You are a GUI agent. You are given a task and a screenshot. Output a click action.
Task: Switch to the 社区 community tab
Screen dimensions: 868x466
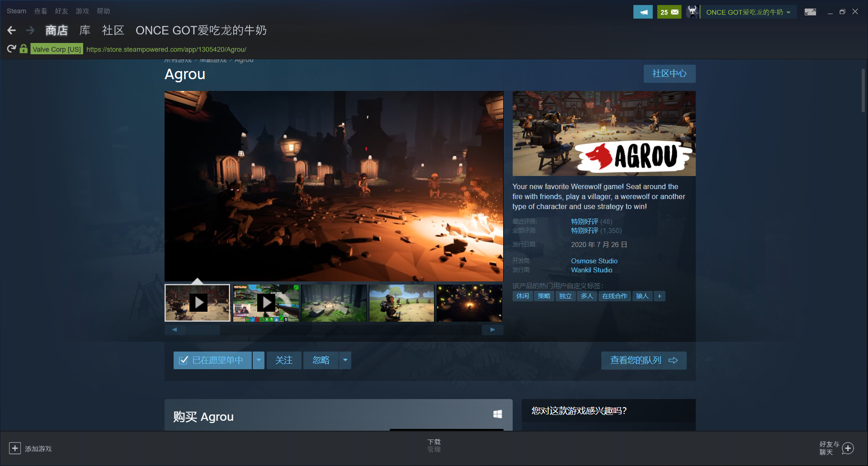pos(113,30)
